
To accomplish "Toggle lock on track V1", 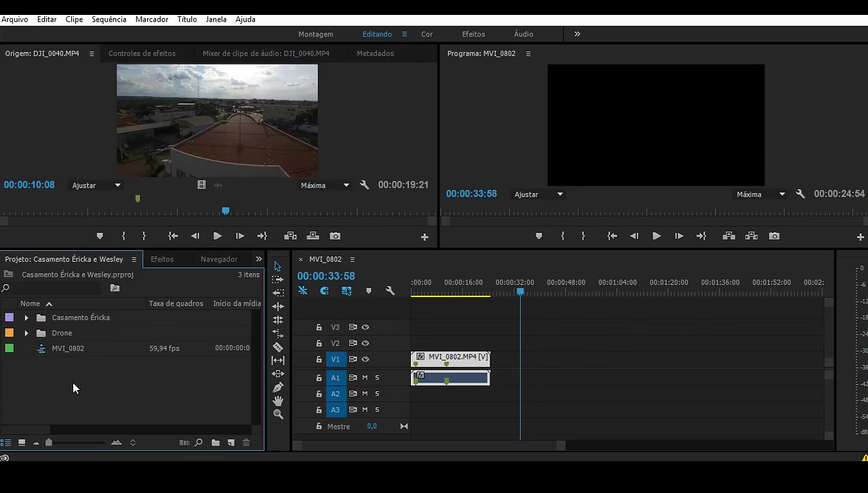I will point(319,359).
